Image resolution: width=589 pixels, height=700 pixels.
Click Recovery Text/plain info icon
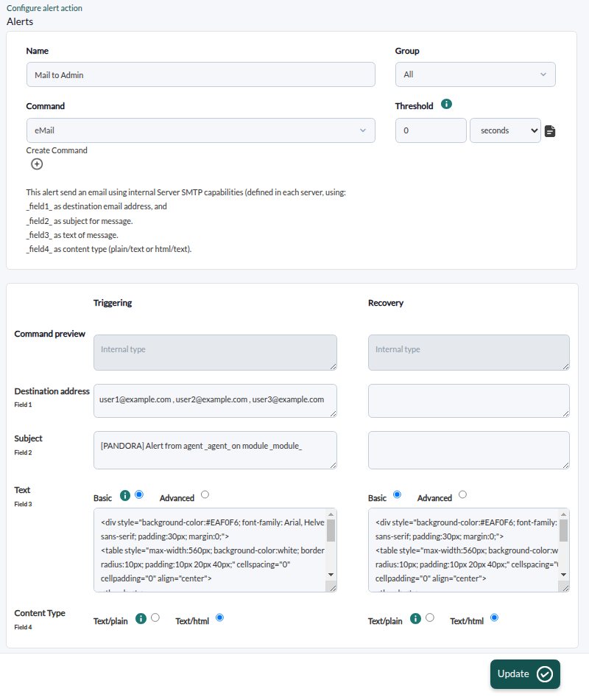415,619
